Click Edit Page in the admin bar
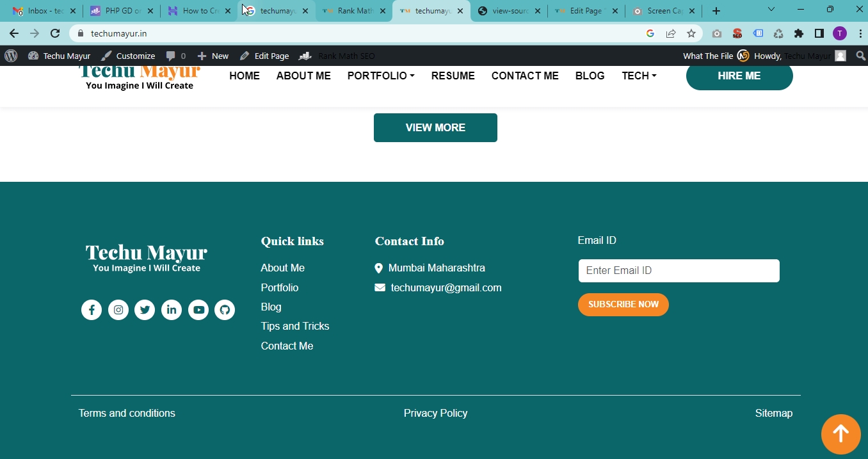Viewport: 868px width, 459px height. pyautogui.click(x=264, y=56)
